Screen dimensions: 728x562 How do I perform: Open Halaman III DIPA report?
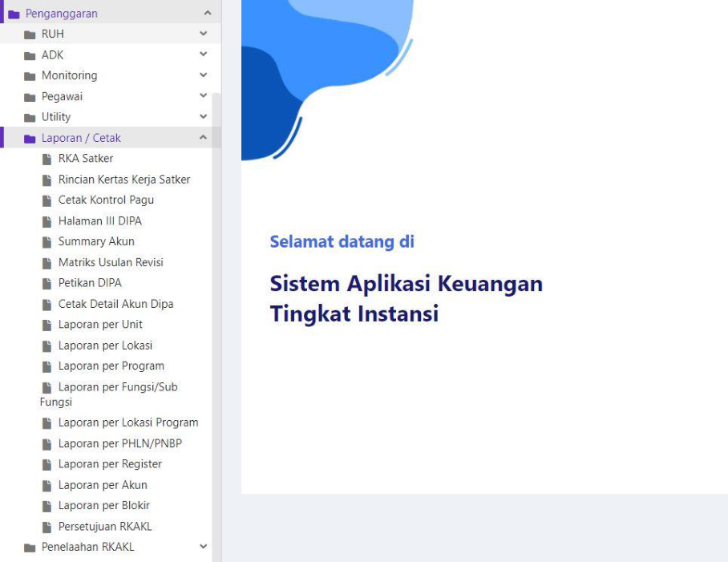click(x=100, y=220)
